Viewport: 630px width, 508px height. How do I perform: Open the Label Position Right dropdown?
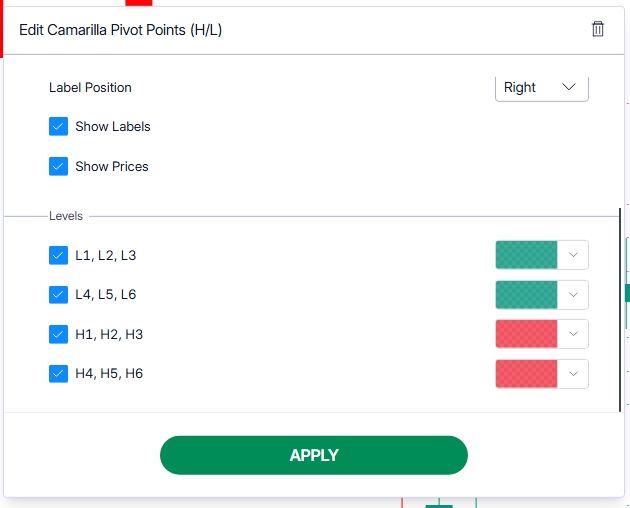pos(542,88)
